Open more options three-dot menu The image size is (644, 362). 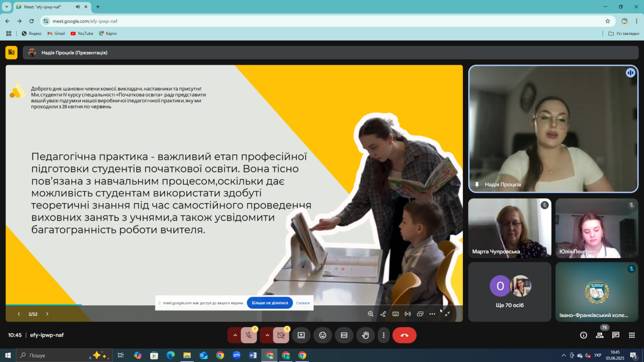[x=384, y=335]
